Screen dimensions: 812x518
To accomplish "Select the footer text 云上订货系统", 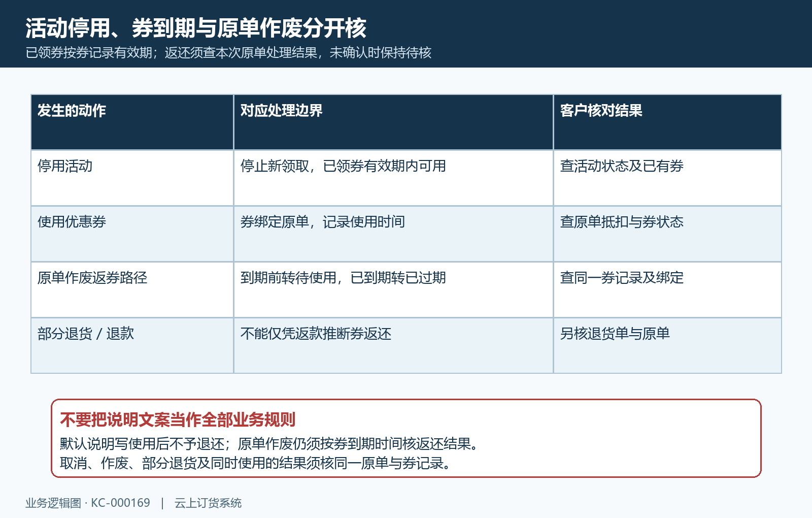I will 208,503.
